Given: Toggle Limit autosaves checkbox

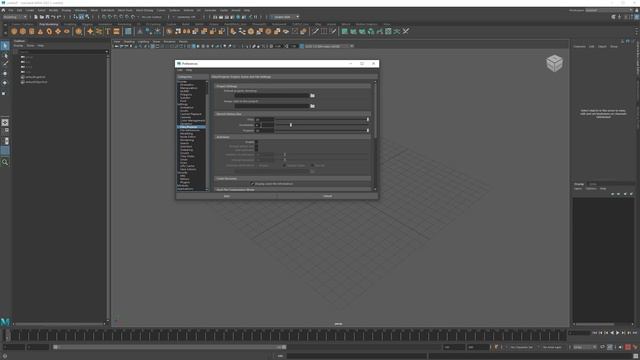Looking at the screenshot, I should 256,150.
